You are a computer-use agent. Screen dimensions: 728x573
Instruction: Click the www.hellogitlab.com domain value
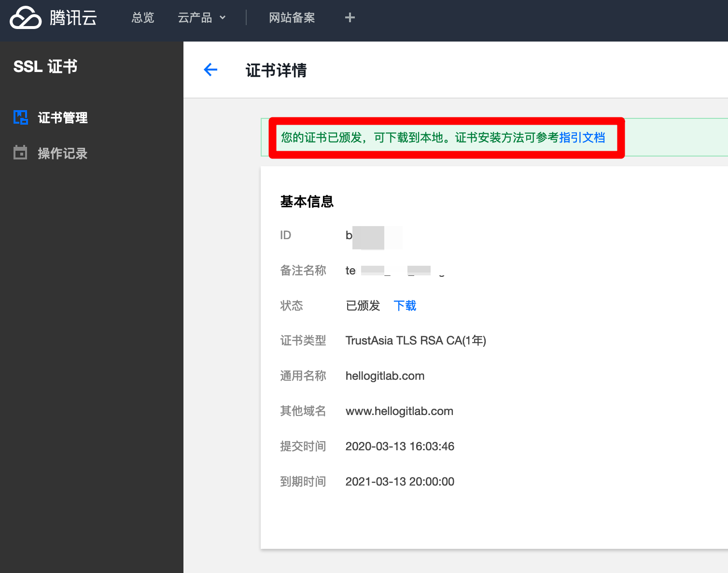(399, 411)
